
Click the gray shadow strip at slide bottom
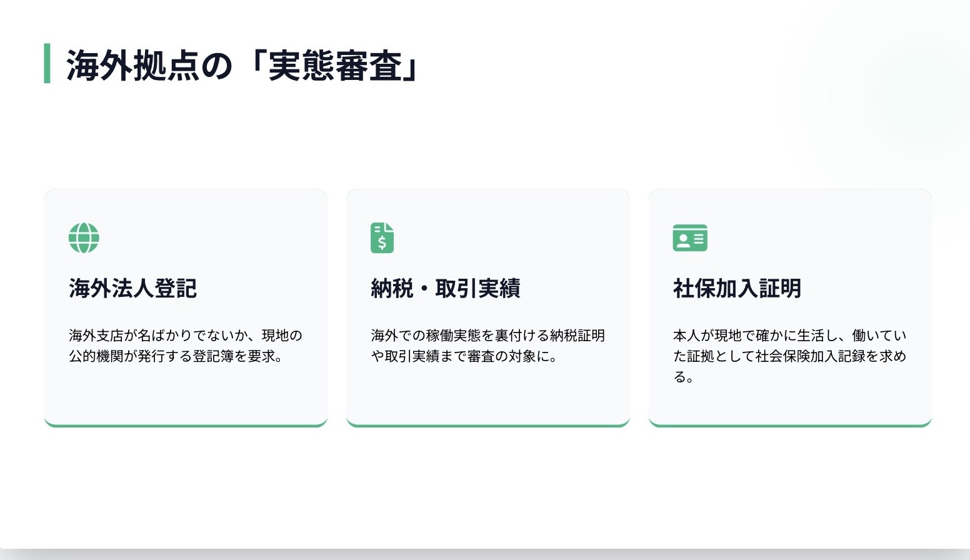(x=485, y=554)
